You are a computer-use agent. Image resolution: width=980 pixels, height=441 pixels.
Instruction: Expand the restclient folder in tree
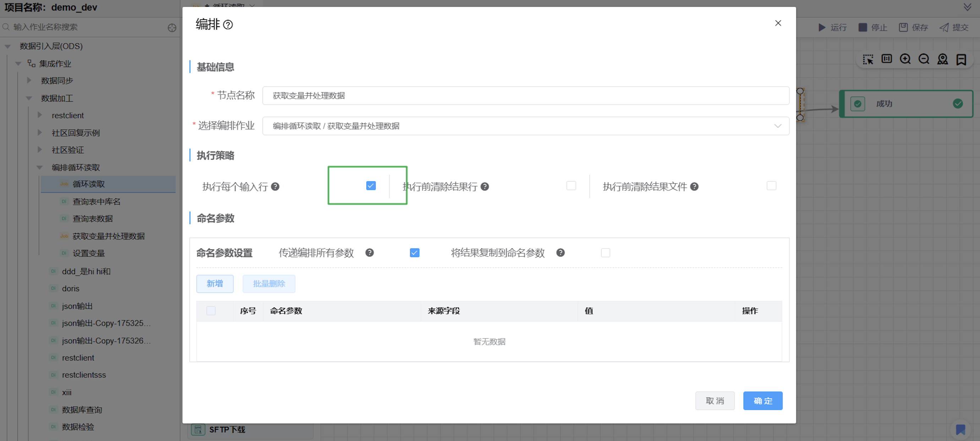tap(39, 115)
